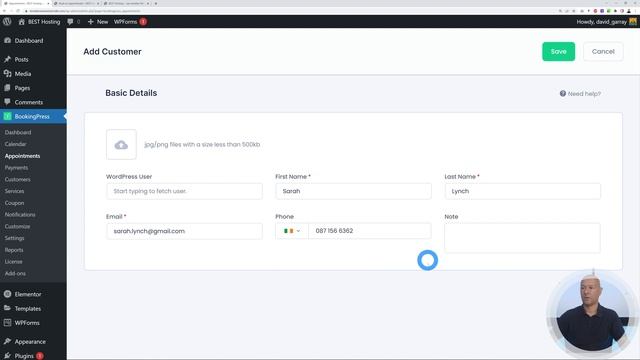This screenshot has width=640, height=360.
Task: Click the plus New icon in admin bar
Action: click(x=91, y=22)
